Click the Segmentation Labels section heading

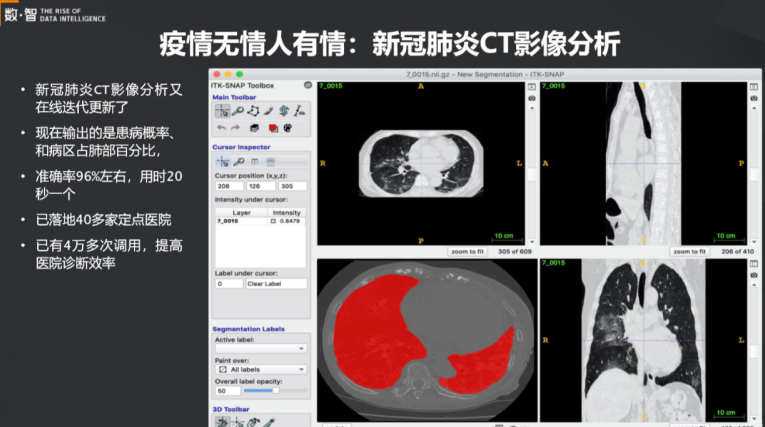click(248, 329)
